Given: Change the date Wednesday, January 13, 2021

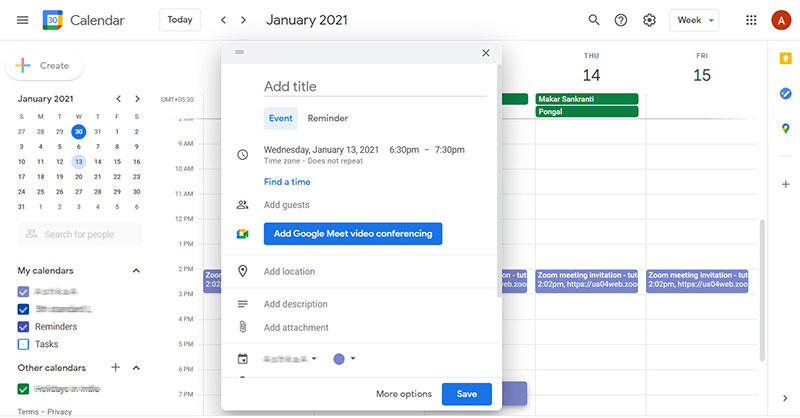Looking at the screenshot, I should tap(321, 150).
